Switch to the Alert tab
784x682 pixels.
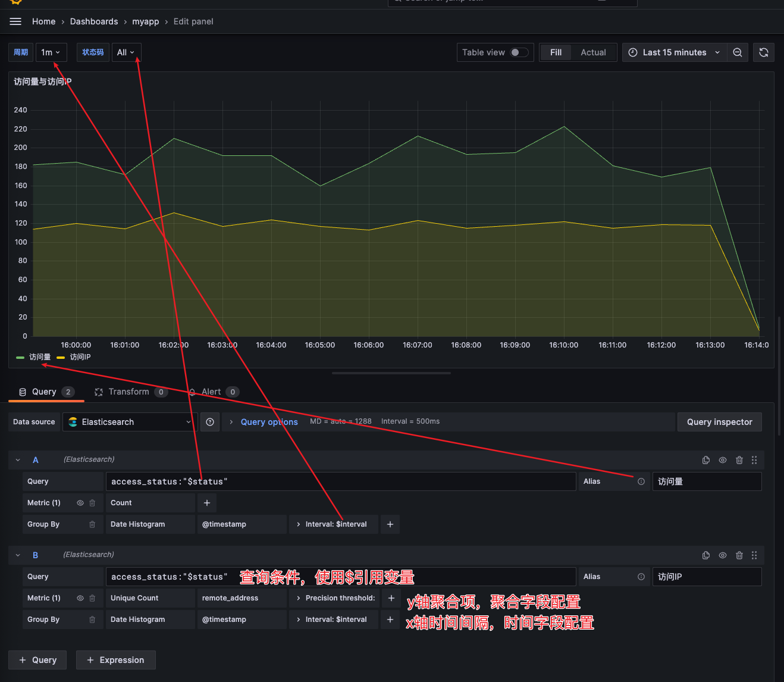[211, 392]
